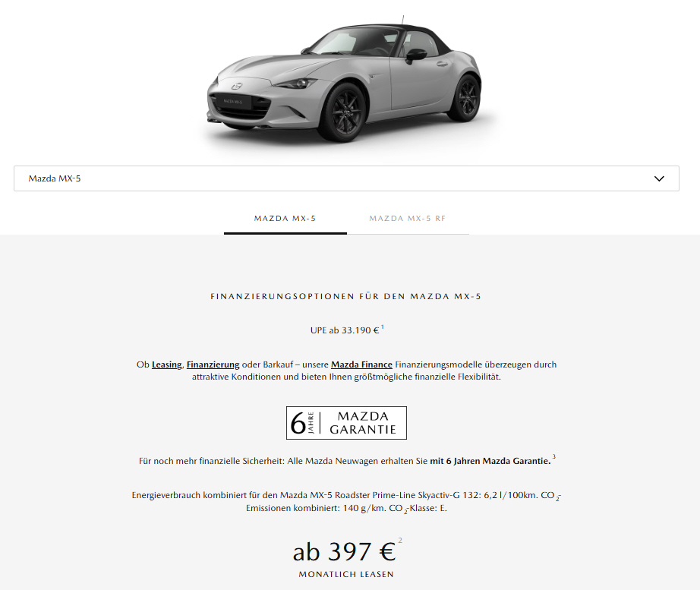Click the 6 Jahre Mazda Garantie badge
The width and height of the screenshot is (700, 590).
346,423
